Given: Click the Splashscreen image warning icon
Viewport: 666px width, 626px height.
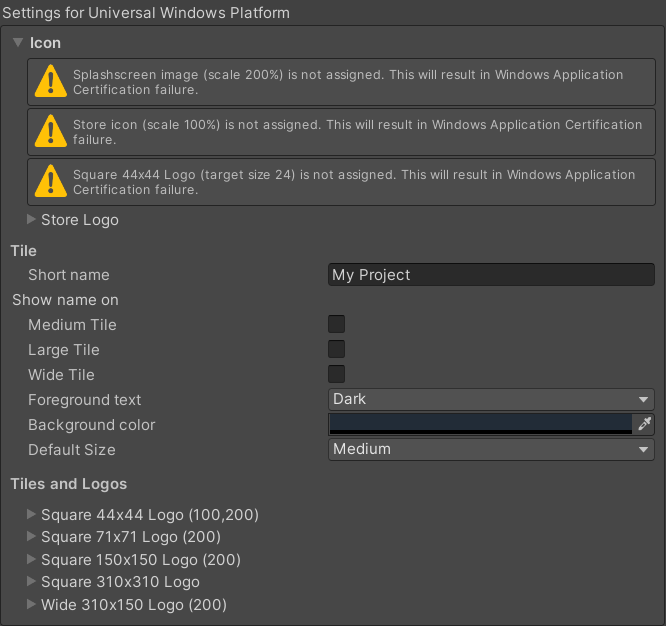Looking at the screenshot, I should (51, 82).
